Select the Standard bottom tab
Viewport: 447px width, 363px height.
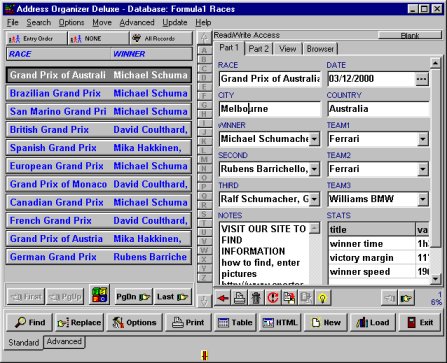tap(24, 342)
